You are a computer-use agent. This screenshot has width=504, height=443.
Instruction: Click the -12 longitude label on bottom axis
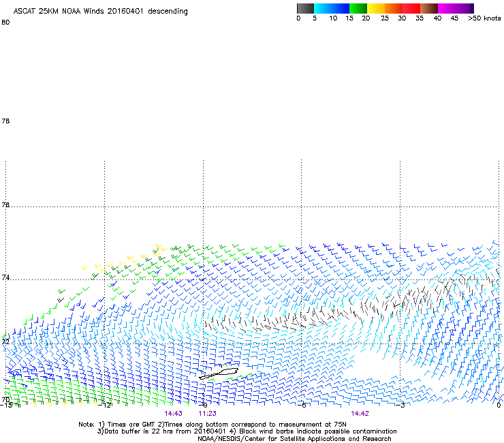point(104,405)
